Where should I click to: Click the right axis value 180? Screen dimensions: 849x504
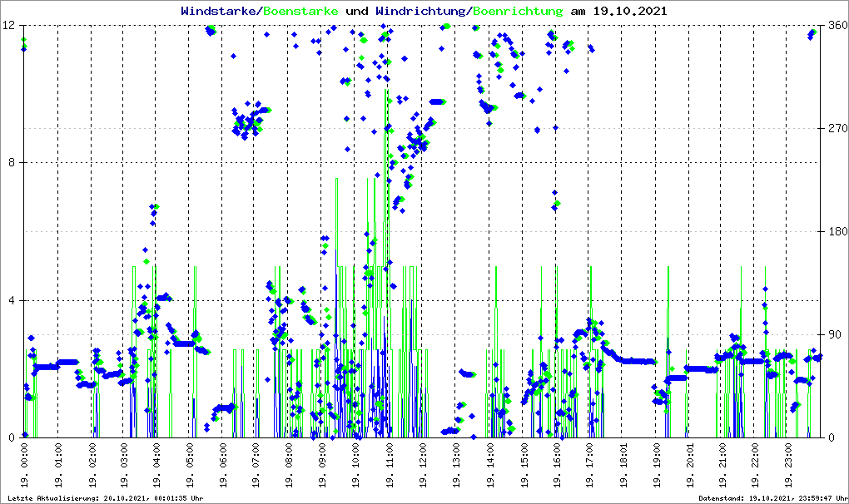[838, 231]
